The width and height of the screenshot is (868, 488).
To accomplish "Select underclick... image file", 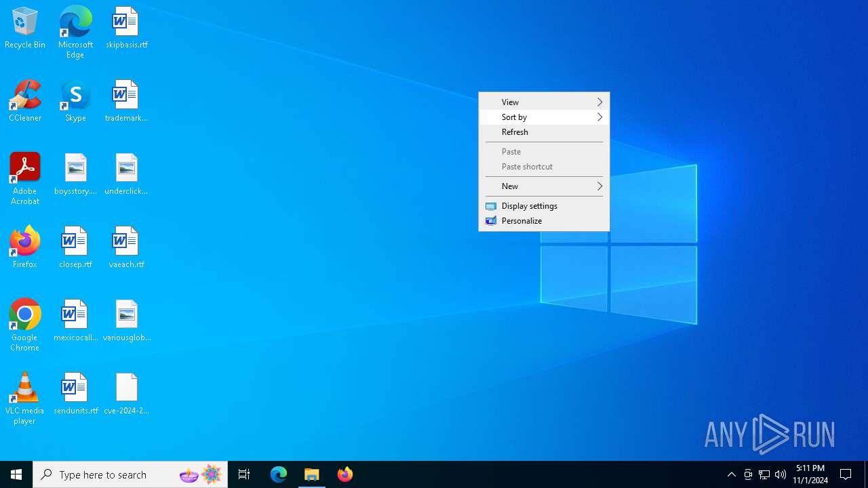I will tap(126, 175).
